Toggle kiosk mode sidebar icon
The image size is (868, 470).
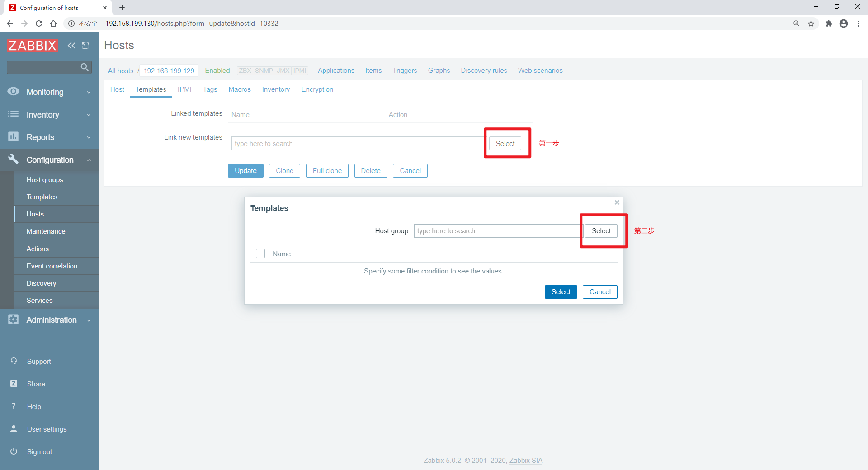(85, 46)
